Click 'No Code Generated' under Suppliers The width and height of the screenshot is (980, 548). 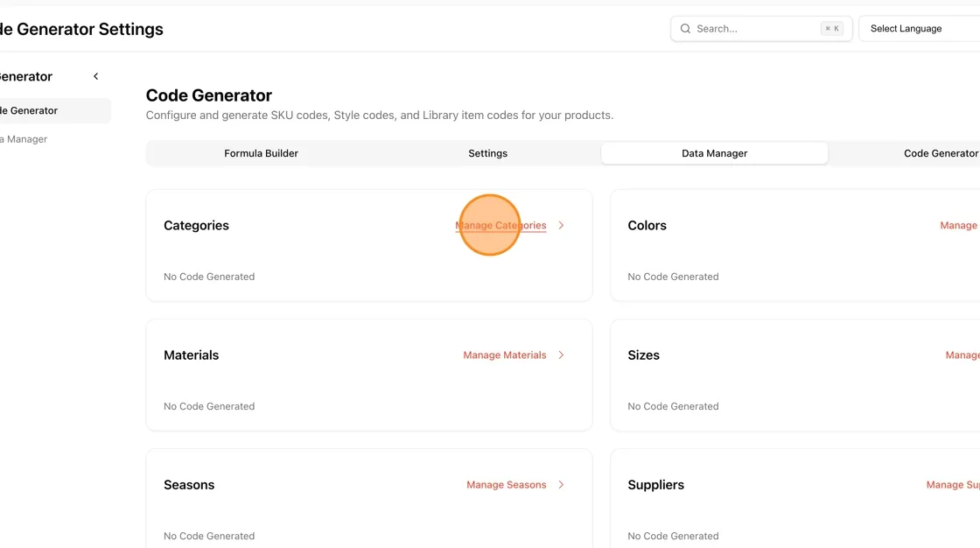tap(673, 536)
